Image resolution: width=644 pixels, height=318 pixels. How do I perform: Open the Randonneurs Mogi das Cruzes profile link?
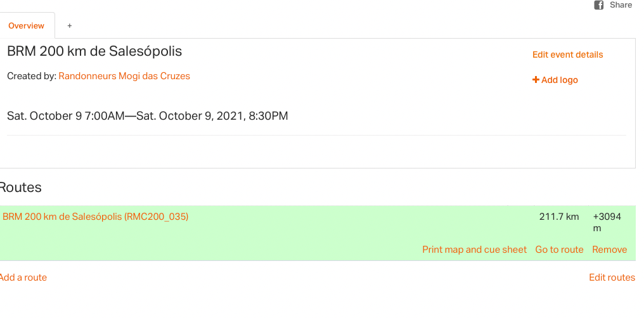tap(124, 76)
